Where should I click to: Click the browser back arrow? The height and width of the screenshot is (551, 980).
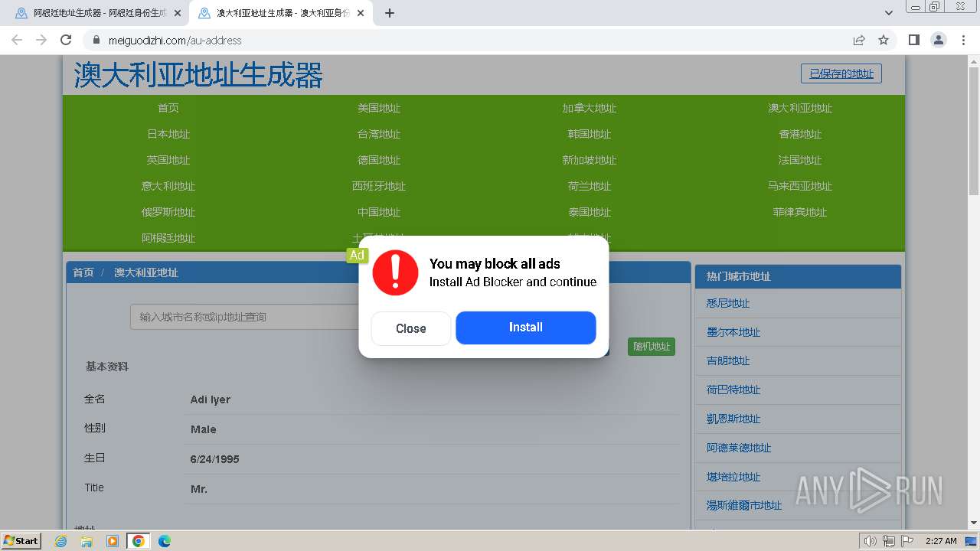point(17,40)
